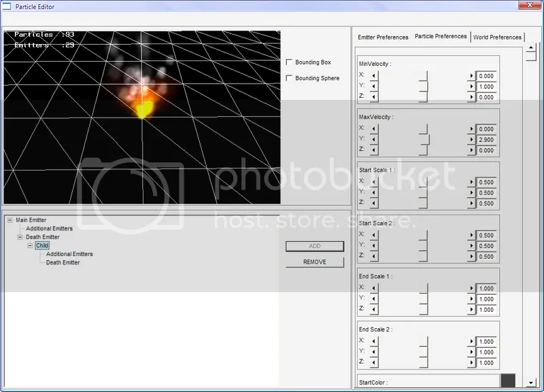
Task: Click right arrow of MinVelocity X slider
Action: pyautogui.click(x=471, y=75)
